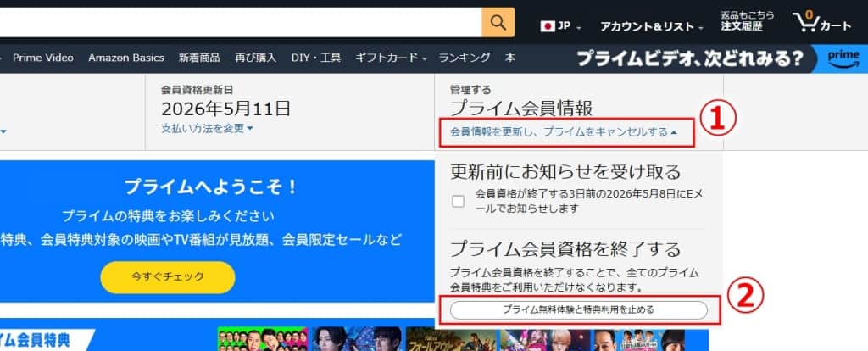This screenshot has width=868, height=351.
Task: Open the フォールアウト video thumbnail
Action: point(451,339)
